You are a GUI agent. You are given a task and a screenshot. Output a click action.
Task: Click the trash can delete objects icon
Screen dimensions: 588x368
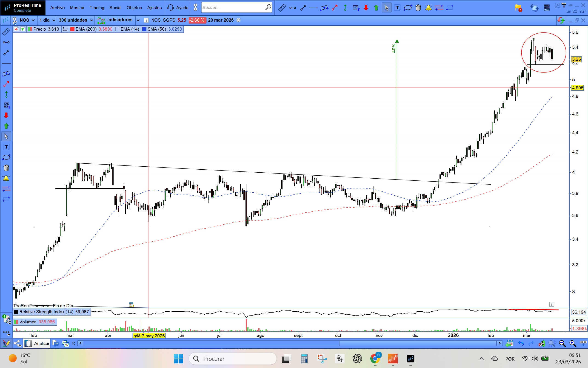pyautogui.click(x=418, y=8)
